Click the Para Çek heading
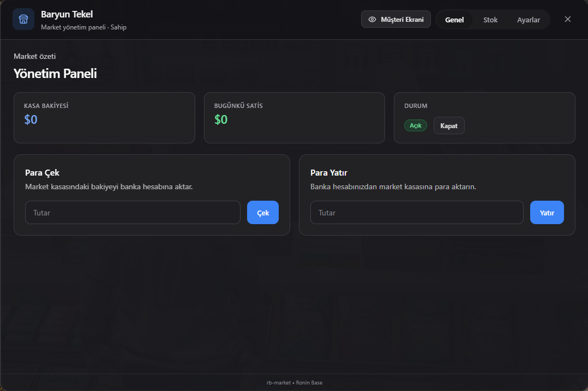 (42, 173)
